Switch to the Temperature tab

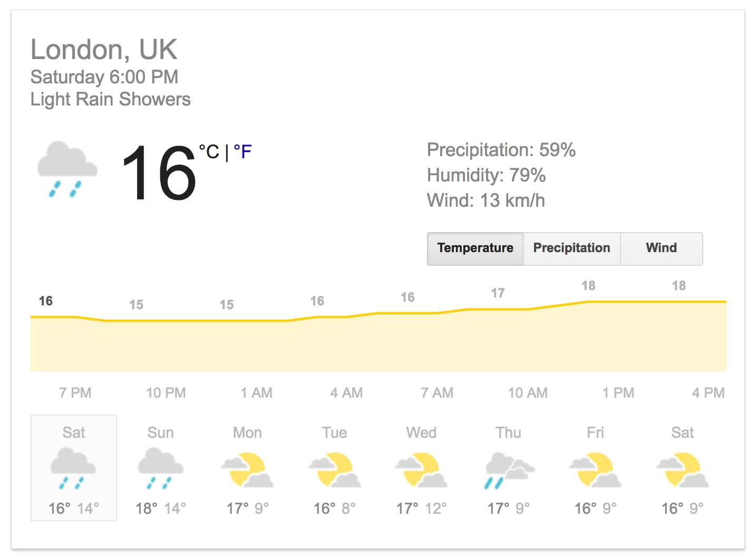[x=476, y=248]
